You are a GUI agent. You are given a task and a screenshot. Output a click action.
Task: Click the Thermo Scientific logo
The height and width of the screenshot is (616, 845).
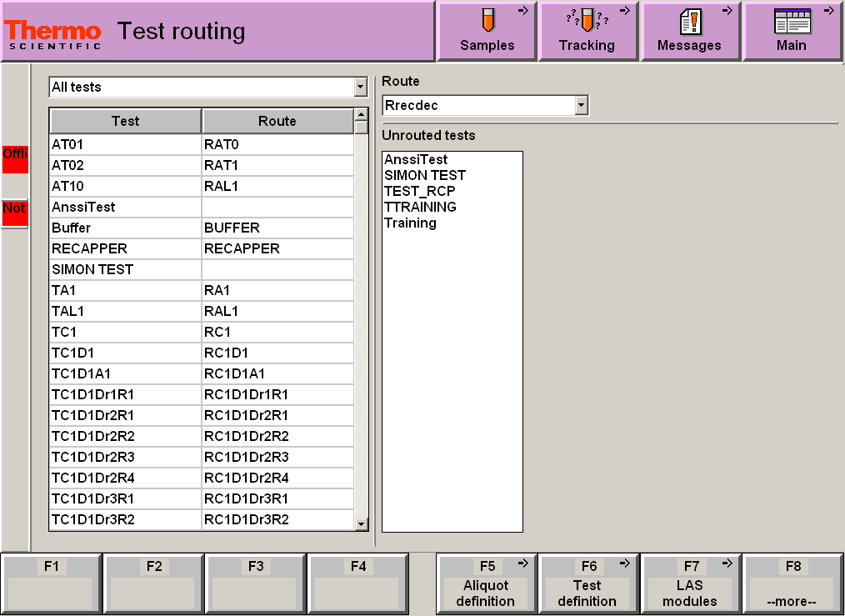pos(52,30)
